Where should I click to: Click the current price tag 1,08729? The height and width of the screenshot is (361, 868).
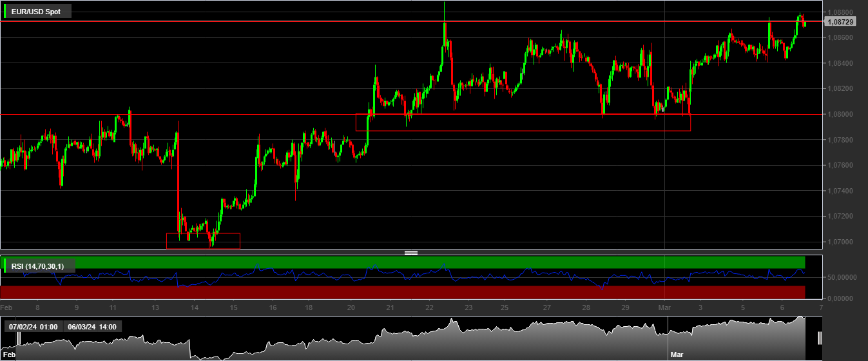click(x=840, y=22)
